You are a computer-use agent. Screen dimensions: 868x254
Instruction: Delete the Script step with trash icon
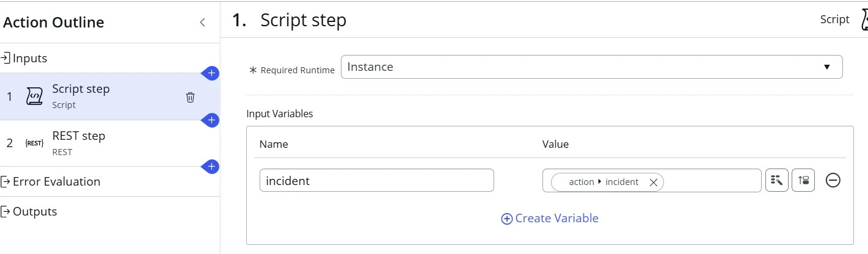point(191,97)
